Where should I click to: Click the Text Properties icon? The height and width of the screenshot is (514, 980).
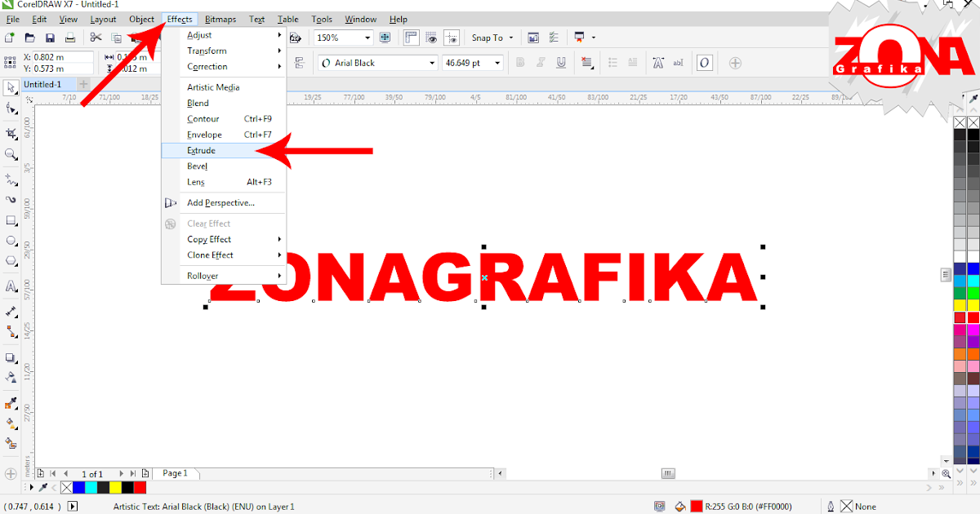[658, 63]
